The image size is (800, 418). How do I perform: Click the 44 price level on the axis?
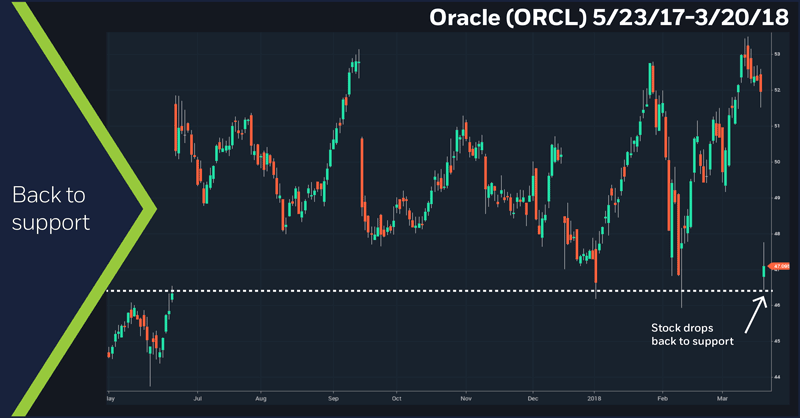click(x=777, y=377)
